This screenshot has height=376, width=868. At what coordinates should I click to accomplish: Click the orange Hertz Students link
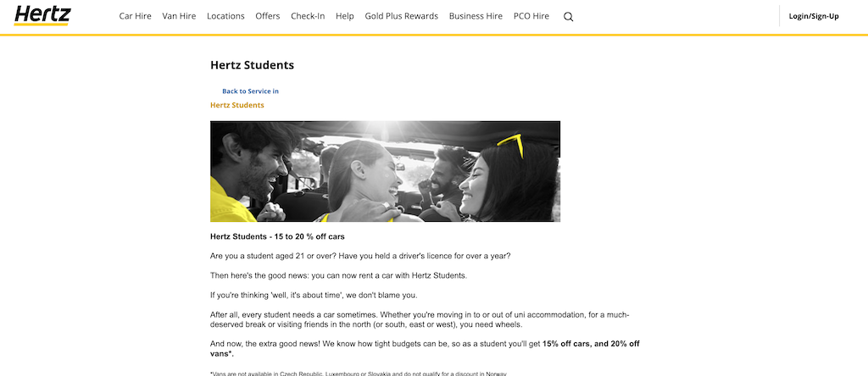[x=236, y=105]
